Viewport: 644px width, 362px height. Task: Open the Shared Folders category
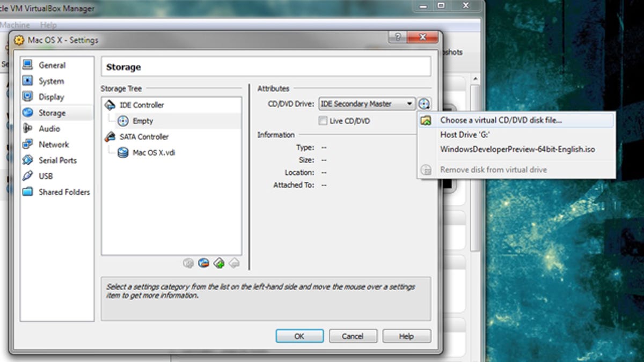(64, 192)
